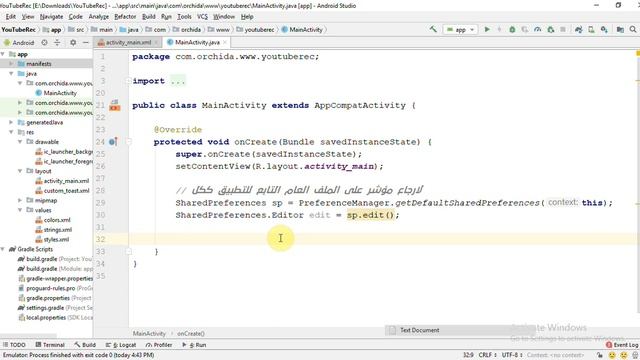
Task: Expand the mipmap folder
Action: pos(20,200)
